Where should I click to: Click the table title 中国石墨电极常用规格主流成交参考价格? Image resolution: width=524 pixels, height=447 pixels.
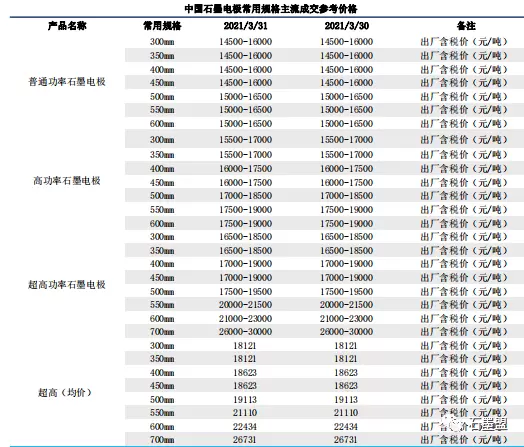[x=271, y=9]
